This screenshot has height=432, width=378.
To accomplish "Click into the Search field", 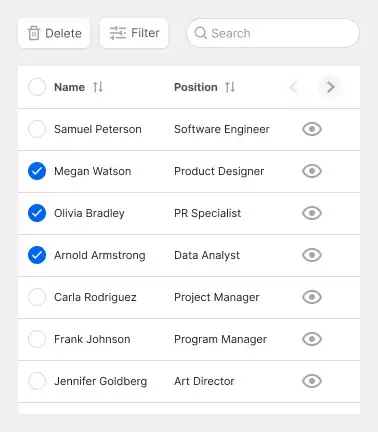I will (273, 33).
